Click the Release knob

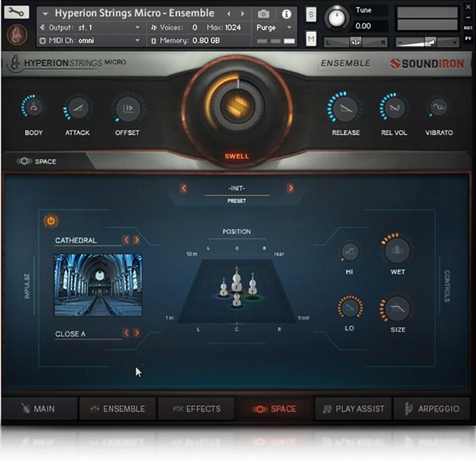[x=345, y=108]
